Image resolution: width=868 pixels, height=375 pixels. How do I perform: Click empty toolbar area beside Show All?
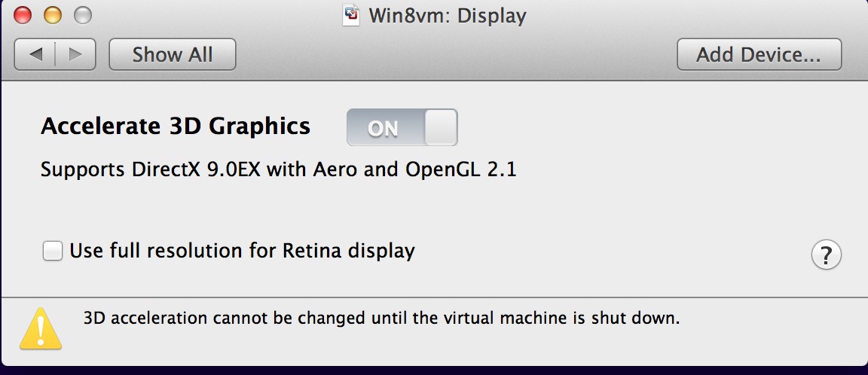point(452,54)
